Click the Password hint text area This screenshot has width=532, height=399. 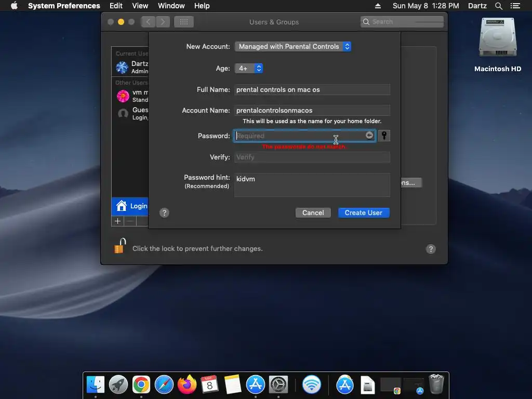tap(312, 185)
